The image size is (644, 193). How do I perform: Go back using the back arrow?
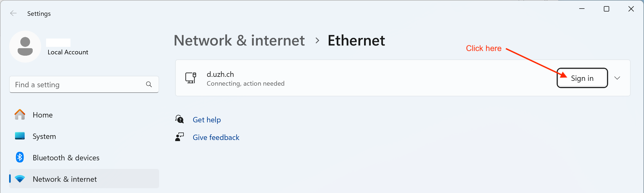13,13
